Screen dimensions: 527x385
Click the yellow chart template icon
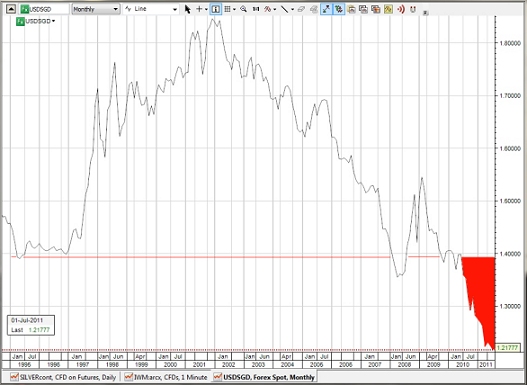point(388,9)
